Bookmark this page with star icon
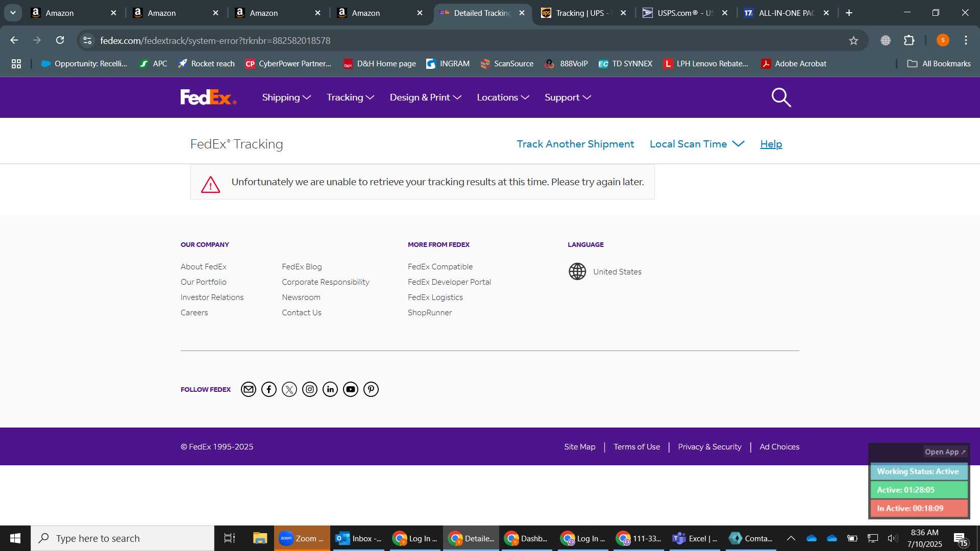980x551 pixels. point(853,40)
